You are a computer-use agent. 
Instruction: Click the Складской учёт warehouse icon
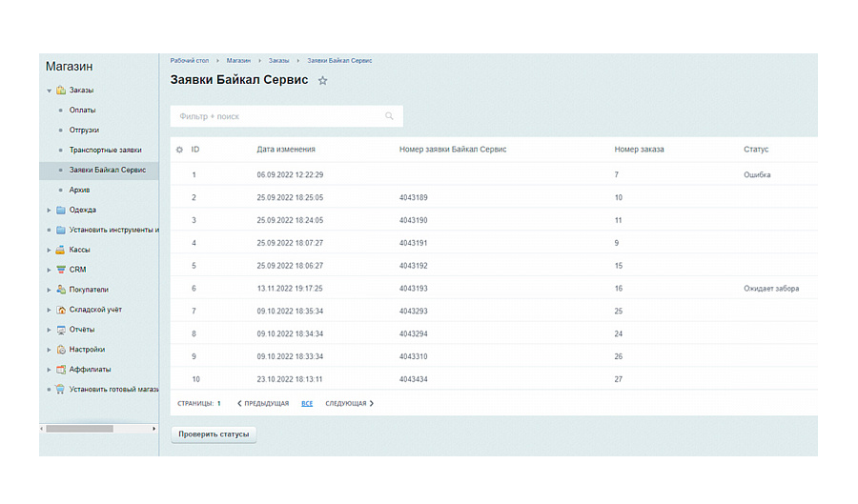(x=61, y=310)
